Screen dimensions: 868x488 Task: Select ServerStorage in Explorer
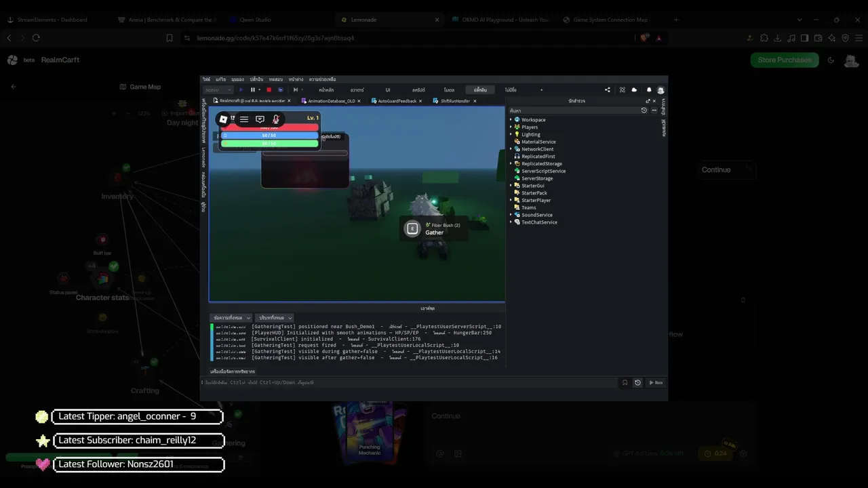tap(537, 178)
